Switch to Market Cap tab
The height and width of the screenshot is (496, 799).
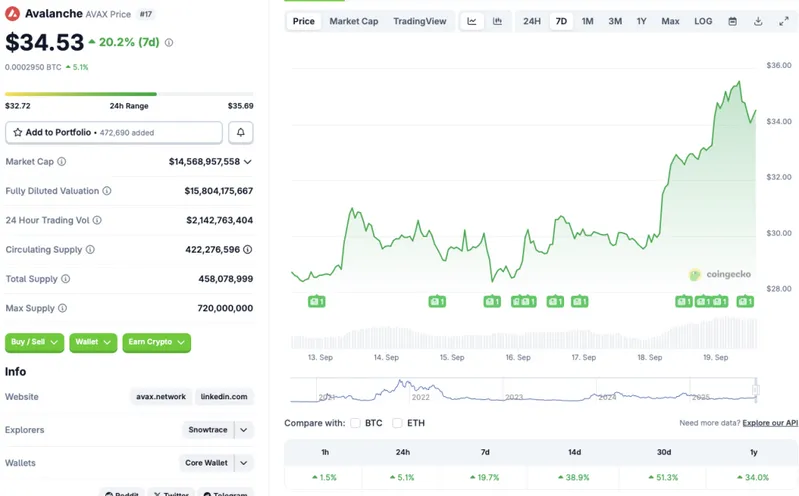(354, 21)
